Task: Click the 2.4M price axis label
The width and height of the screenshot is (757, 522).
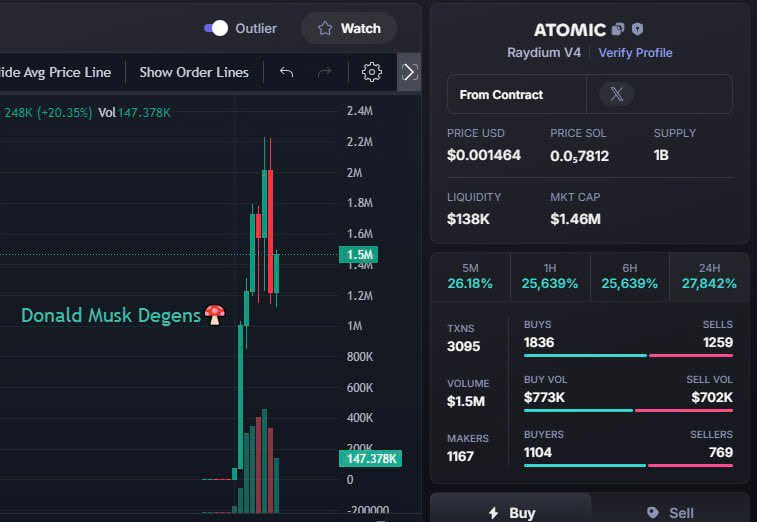Action: click(360, 111)
